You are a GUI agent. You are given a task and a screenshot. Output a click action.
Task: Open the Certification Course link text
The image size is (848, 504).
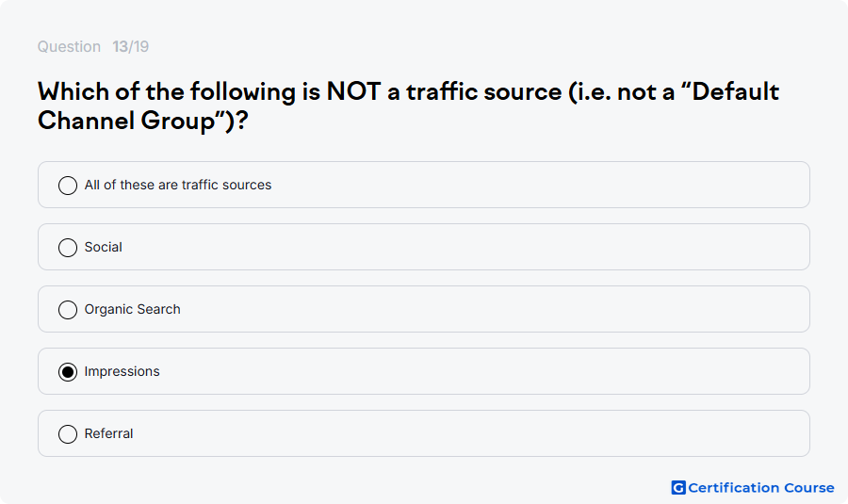coord(761,488)
